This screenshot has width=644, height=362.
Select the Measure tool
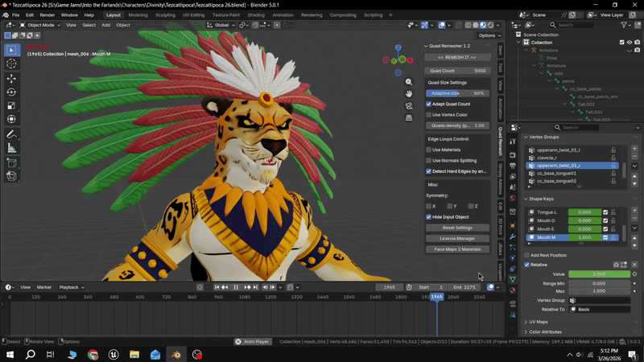(x=11, y=148)
